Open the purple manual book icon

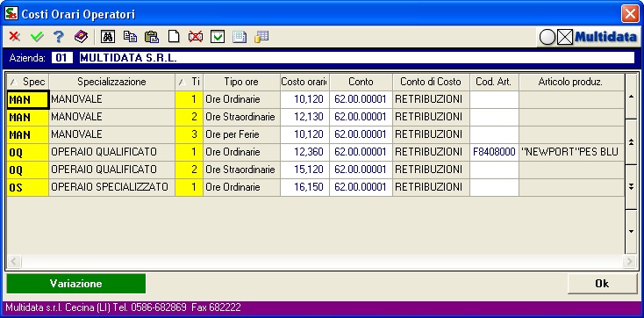[81, 37]
